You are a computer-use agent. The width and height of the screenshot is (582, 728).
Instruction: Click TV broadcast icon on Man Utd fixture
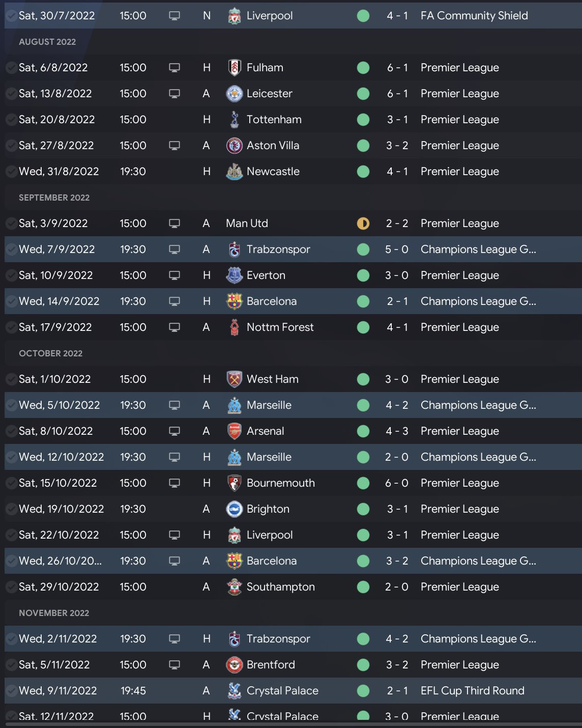[x=174, y=223]
